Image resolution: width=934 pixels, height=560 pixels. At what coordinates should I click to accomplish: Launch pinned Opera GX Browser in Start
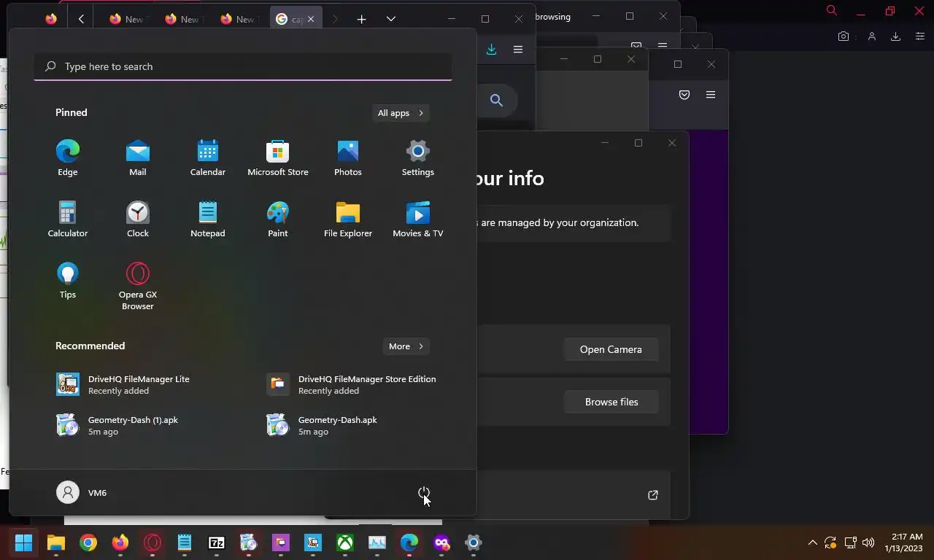point(138,287)
